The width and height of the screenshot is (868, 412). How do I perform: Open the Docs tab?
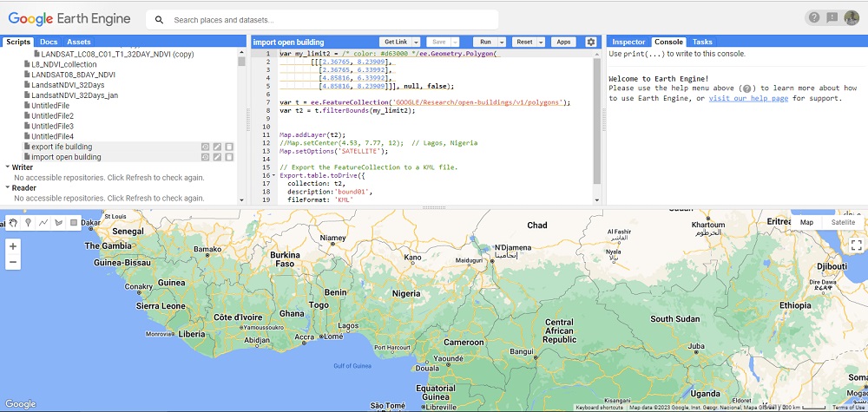[49, 42]
